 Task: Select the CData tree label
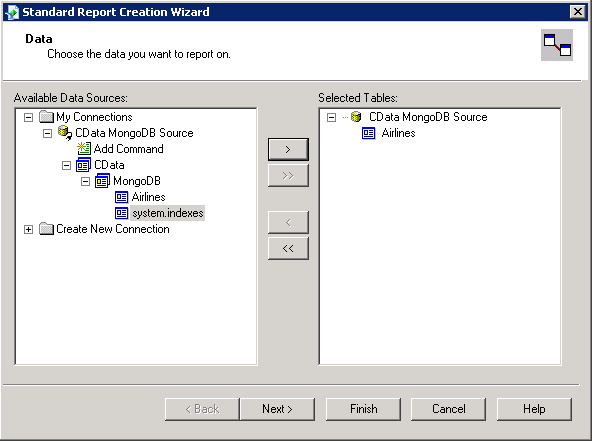tap(109, 165)
